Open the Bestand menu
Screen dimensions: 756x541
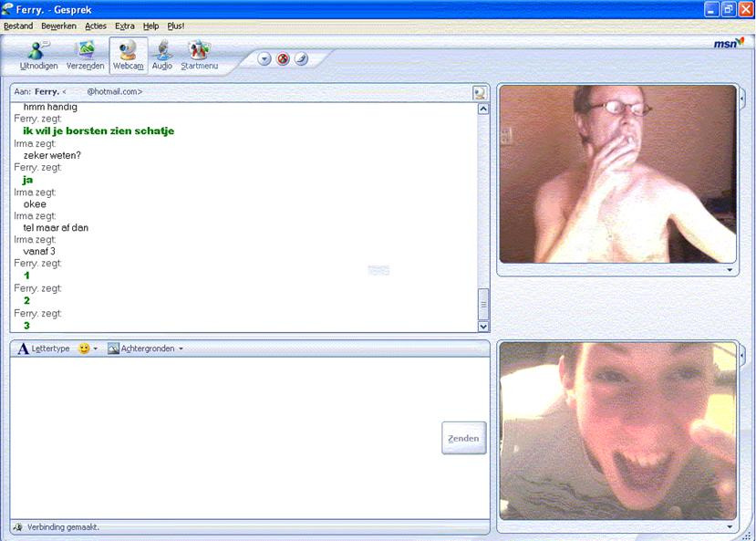tap(18, 26)
